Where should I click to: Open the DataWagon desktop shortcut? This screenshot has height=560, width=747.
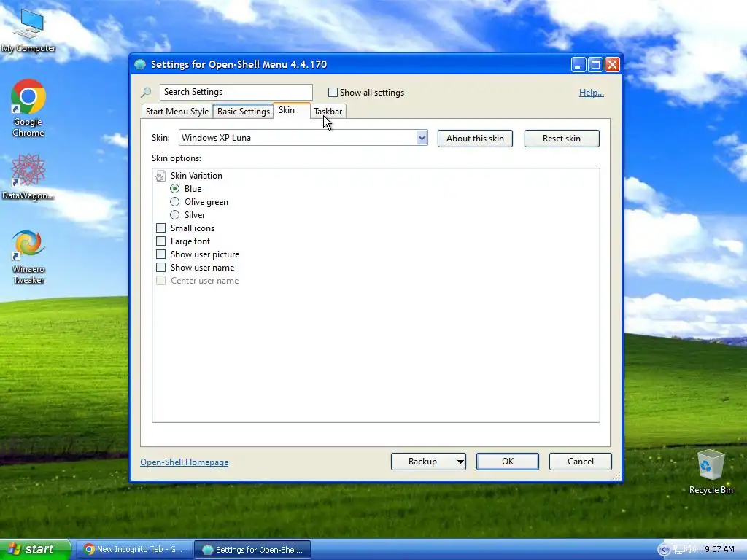[28, 176]
